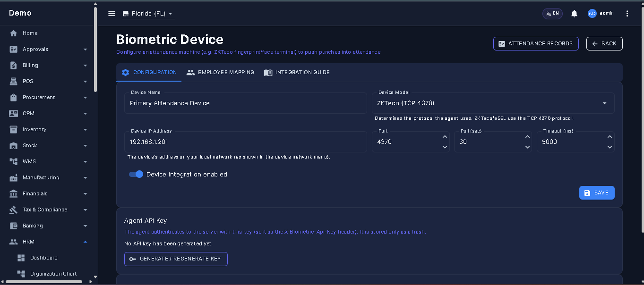Click the Home icon in the sidebar
644x285 pixels.
[x=14, y=33]
